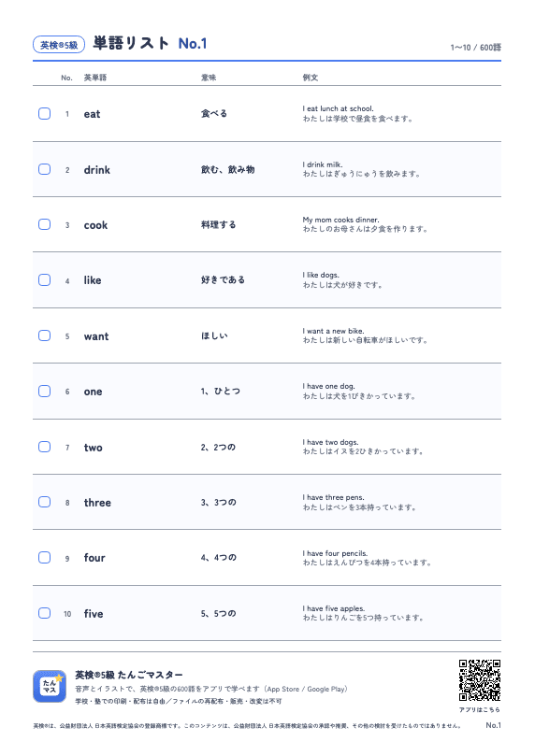The image size is (535, 756).
Task: Click the 単語リスト No.1 title
Action: tap(150, 43)
